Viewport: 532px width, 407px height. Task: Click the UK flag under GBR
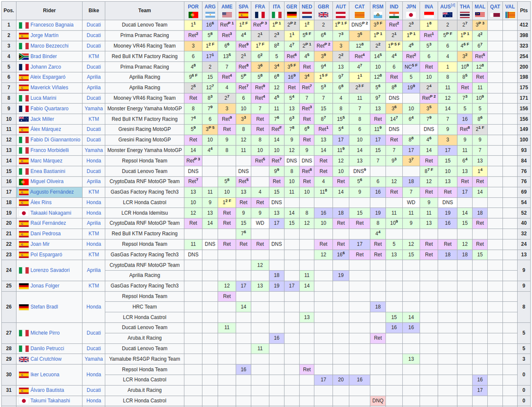click(x=323, y=15)
